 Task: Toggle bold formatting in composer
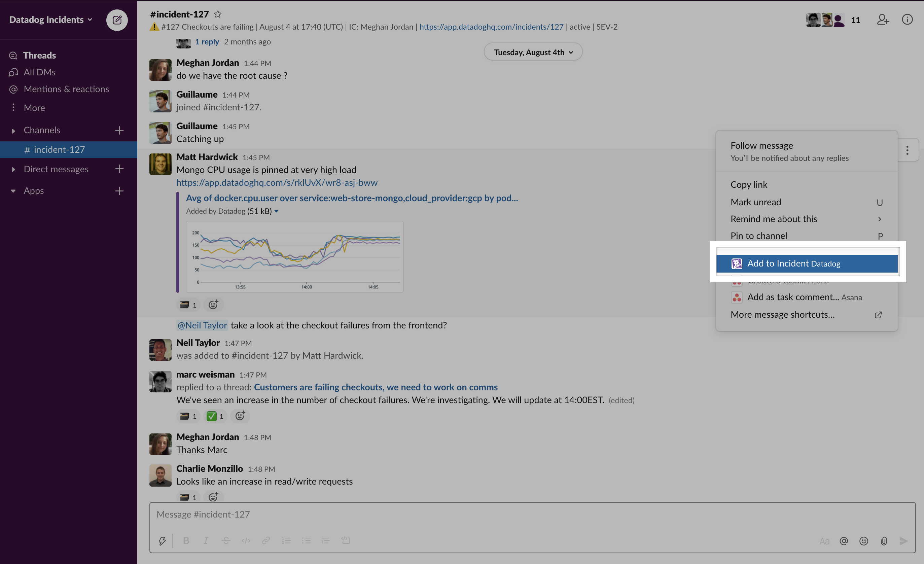tap(186, 540)
